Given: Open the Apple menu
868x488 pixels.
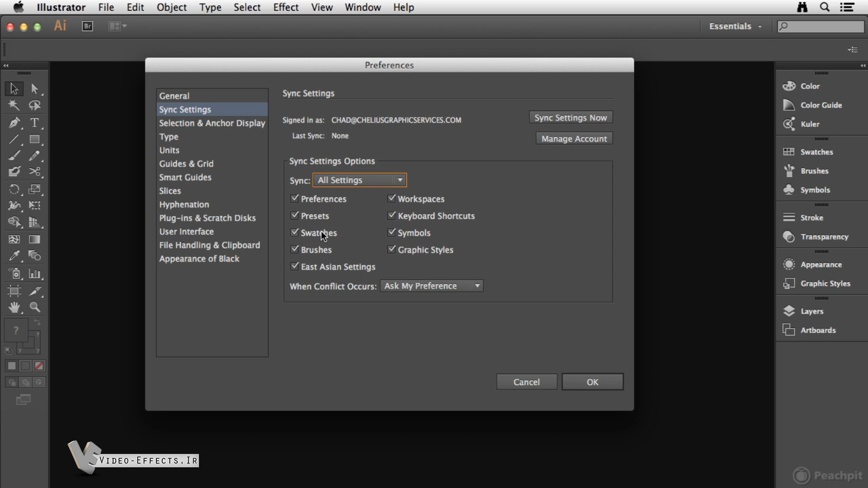Looking at the screenshot, I should point(18,7).
